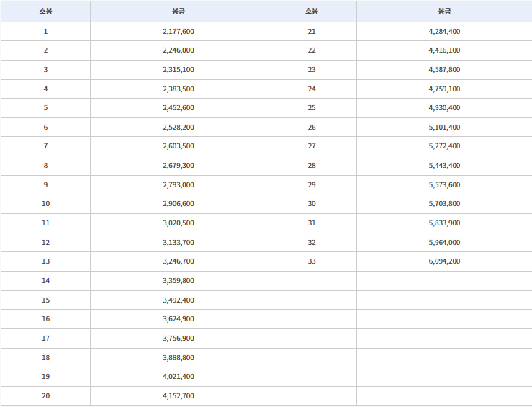Image resolution: width=532 pixels, height=407 pixels.
Task: Click the salary 2,452,600
Action: (179, 108)
